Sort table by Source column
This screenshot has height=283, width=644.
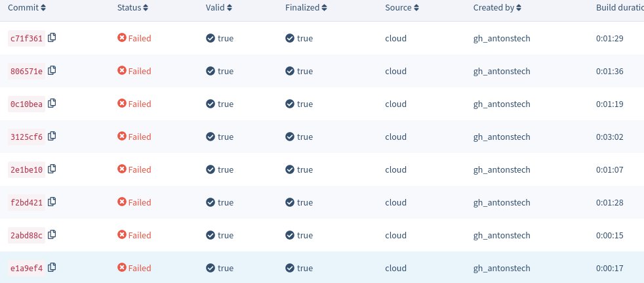tap(402, 7)
